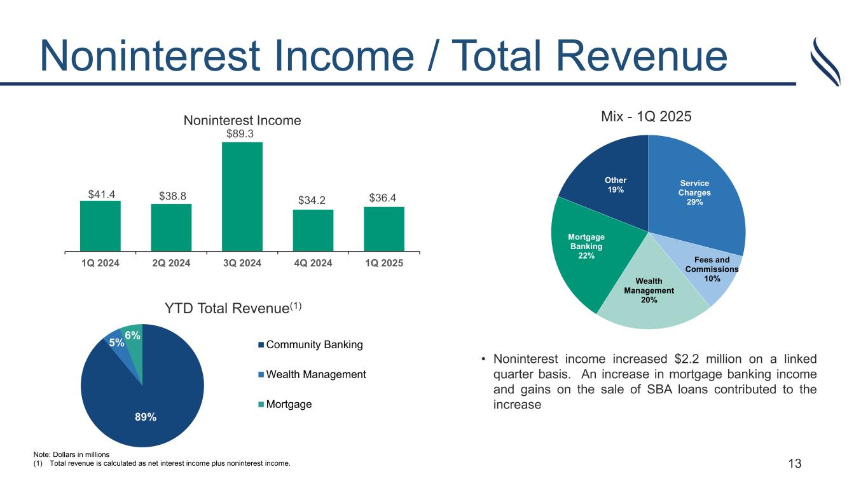Click the company logo in top-right corner
Screen dimensions: 868x488
point(825,62)
